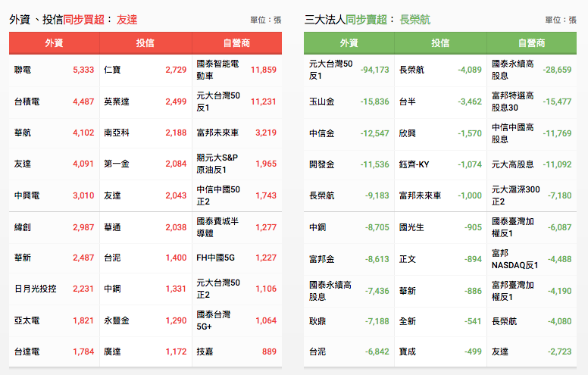Viewport: 588px width, 375px height.
Task: Click 國泰台灣5G+ entry
Action: [214, 320]
